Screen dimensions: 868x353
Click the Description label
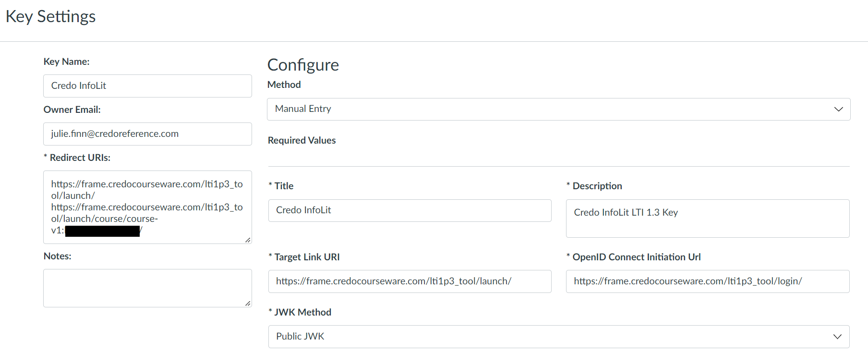pyautogui.click(x=594, y=186)
